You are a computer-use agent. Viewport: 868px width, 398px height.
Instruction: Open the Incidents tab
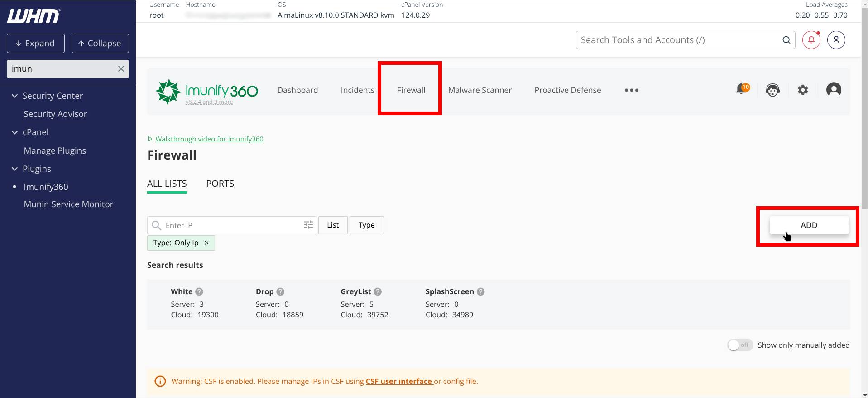coord(357,90)
